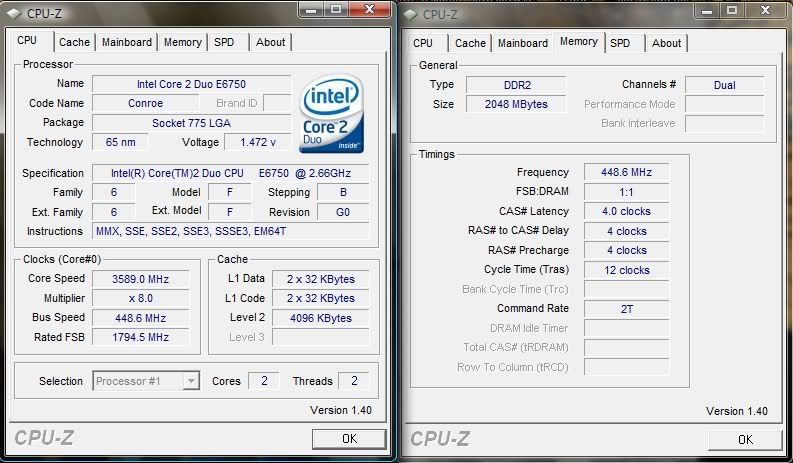Click Package value Socket 775 LGA
This screenshot has width=793, height=463.
(x=191, y=123)
